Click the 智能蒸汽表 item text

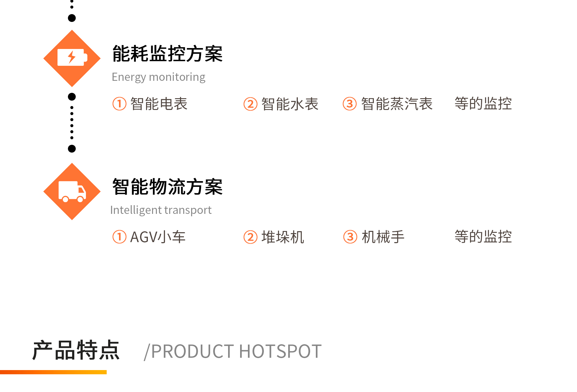coord(397,104)
